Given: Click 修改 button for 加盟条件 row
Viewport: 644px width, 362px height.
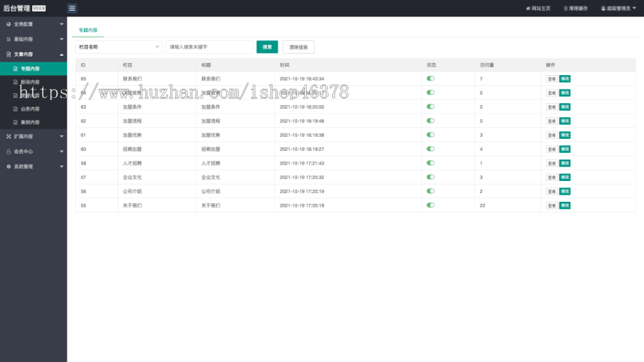Looking at the screenshot, I should click(565, 107).
